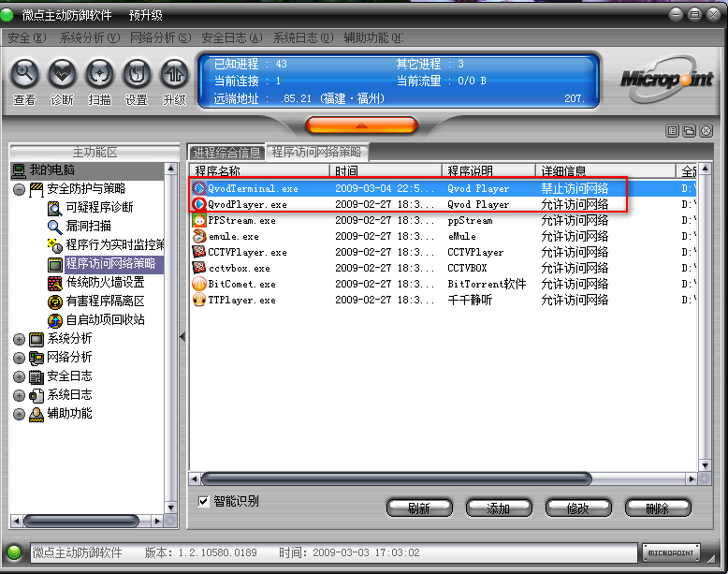Click the 程序行为实时监控 tree icon
Screen dimensions: 728x574
tap(55, 245)
